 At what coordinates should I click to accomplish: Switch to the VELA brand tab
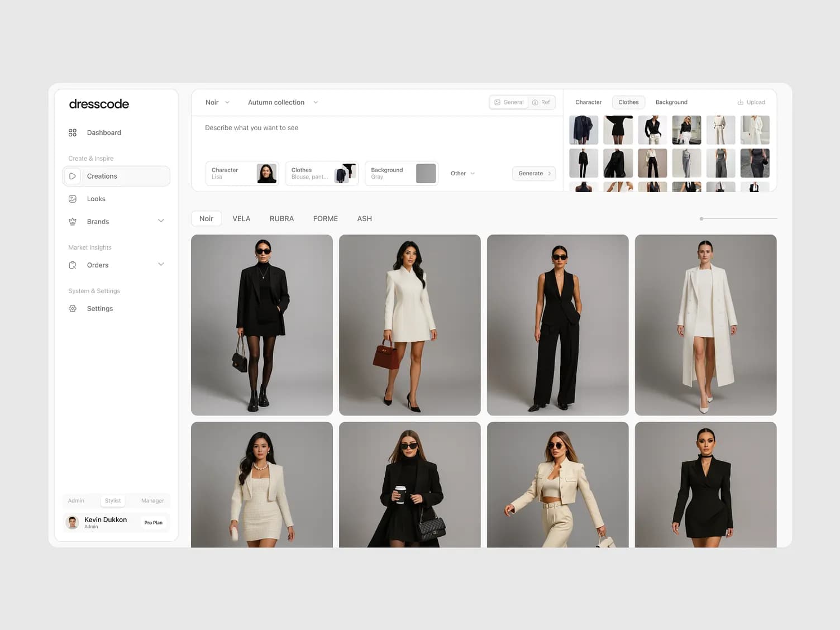241,218
